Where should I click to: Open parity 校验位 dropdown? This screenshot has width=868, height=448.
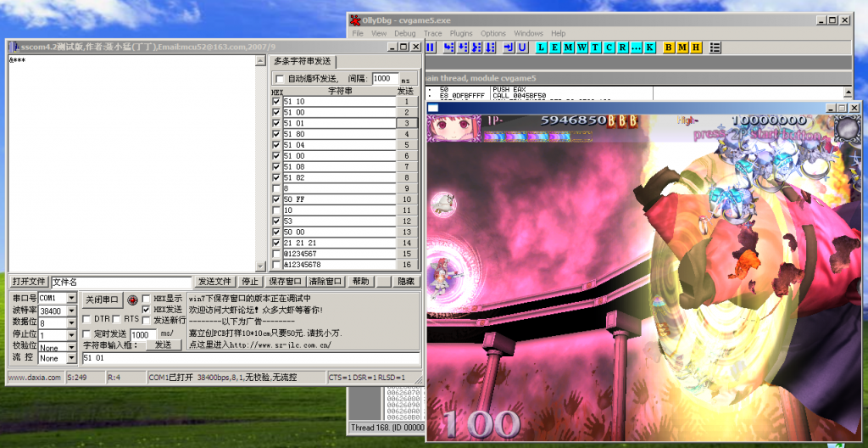coord(71,347)
